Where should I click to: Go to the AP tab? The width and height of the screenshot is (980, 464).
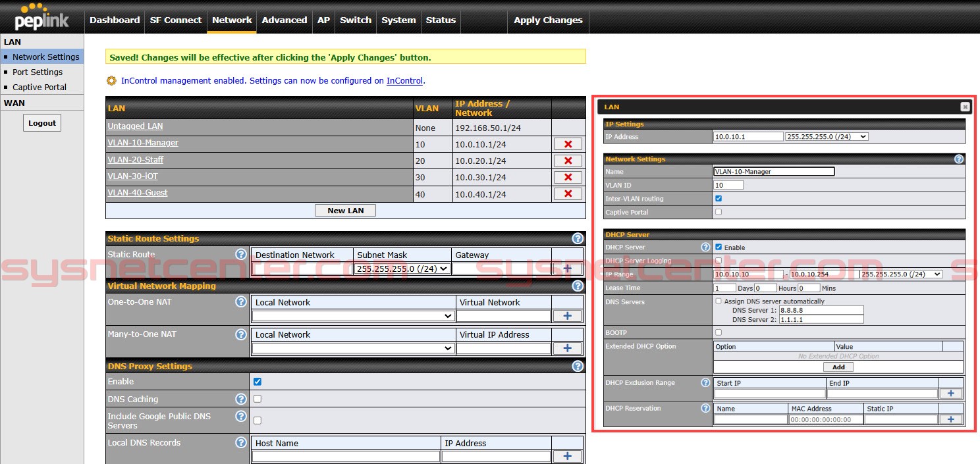(323, 20)
